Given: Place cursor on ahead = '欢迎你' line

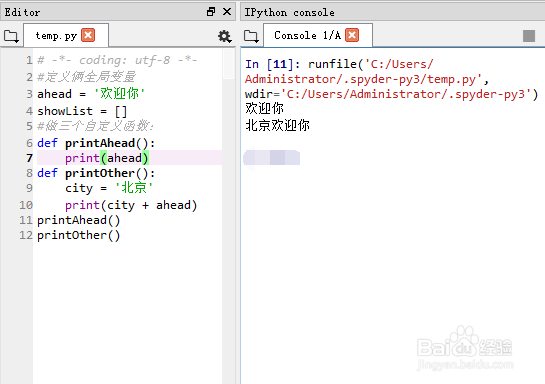Looking at the screenshot, I should 91,93.
